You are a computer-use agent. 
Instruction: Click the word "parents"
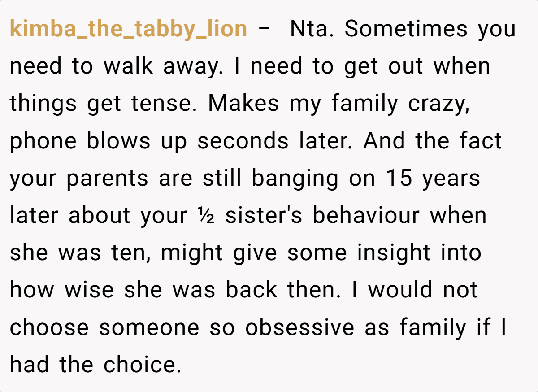click(107, 179)
